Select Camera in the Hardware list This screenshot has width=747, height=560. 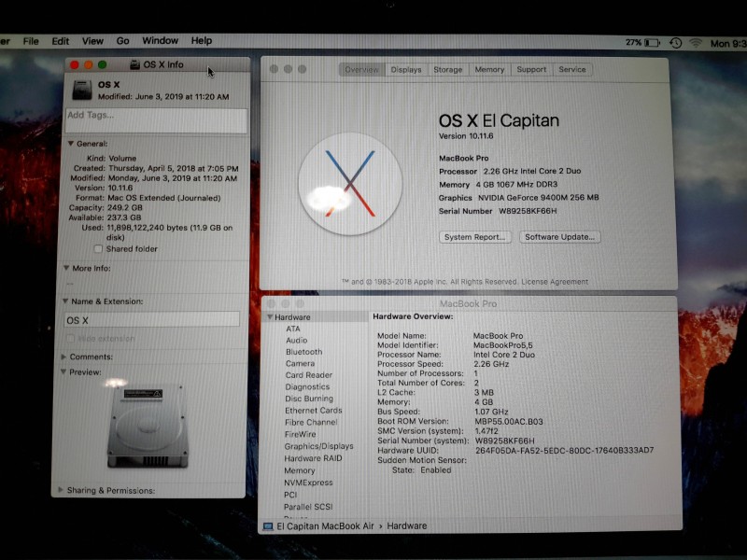point(300,363)
